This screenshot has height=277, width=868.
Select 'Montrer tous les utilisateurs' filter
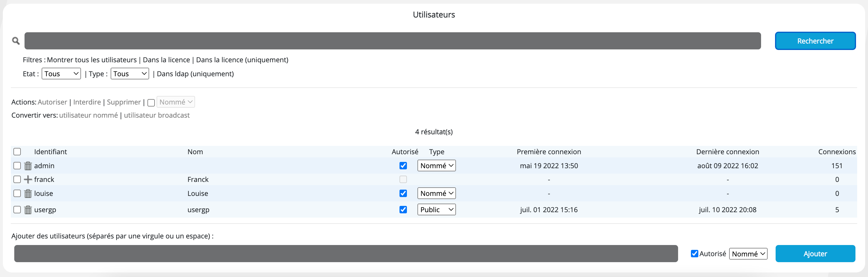click(x=92, y=60)
